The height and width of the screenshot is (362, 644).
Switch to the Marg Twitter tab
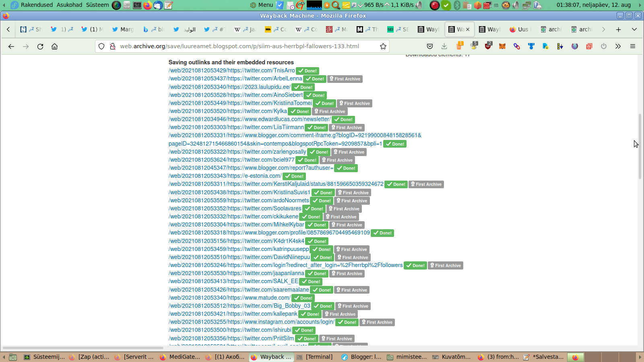pyautogui.click(x=123, y=29)
